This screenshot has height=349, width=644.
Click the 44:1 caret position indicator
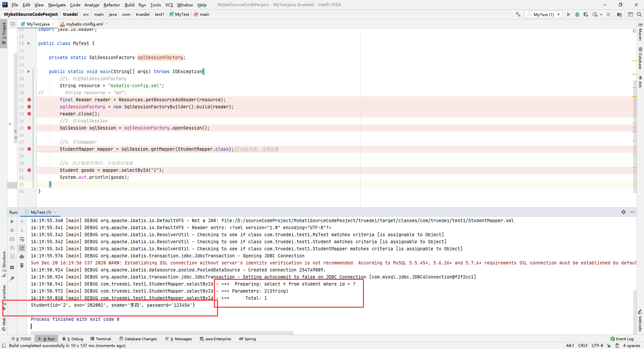tap(570, 345)
